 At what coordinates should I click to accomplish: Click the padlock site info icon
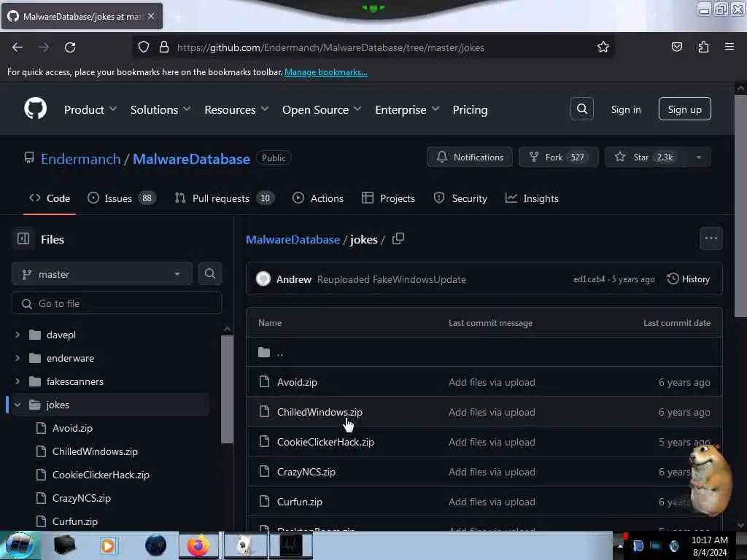coord(164,47)
